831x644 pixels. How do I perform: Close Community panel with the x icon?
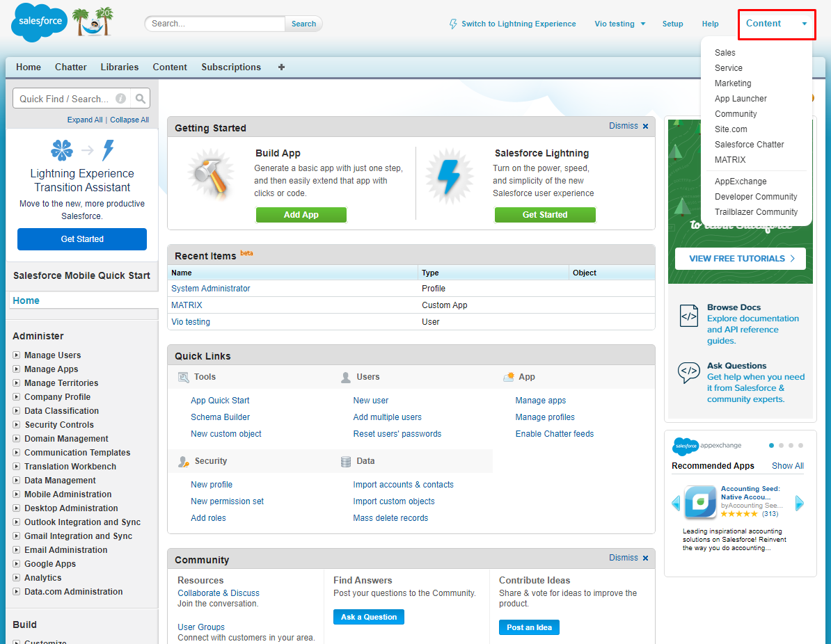click(645, 558)
